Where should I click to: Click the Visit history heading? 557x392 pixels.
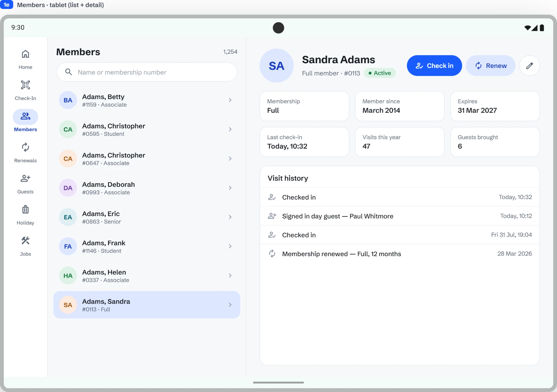click(288, 178)
